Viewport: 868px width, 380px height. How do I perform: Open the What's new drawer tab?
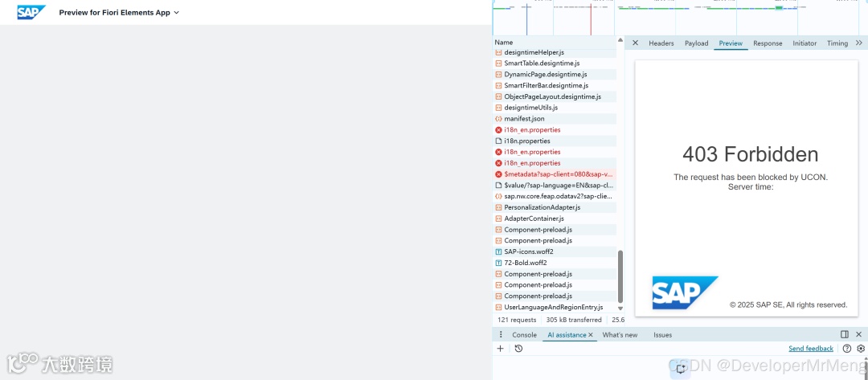pos(620,335)
